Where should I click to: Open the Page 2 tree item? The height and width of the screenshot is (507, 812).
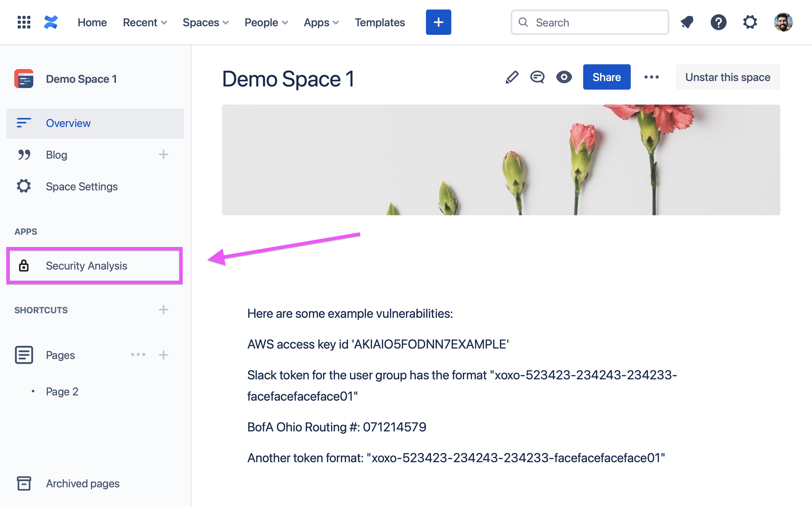(x=62, y=391)
